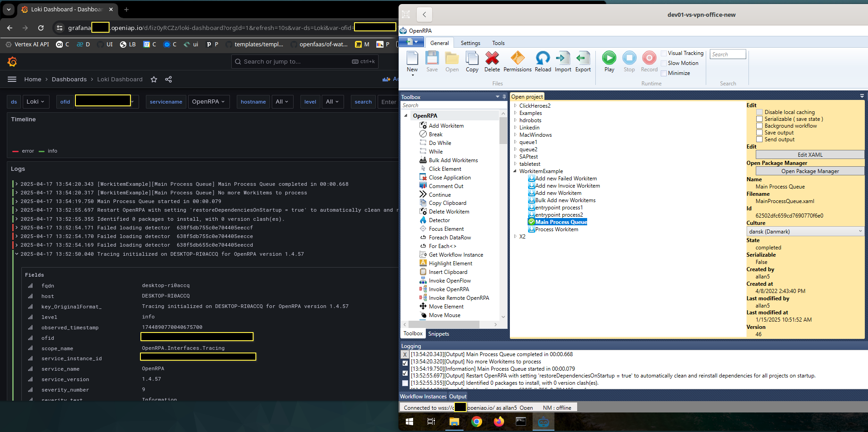
Task: Click the red Delete icon in ribbon
Action: click(492, 58)
